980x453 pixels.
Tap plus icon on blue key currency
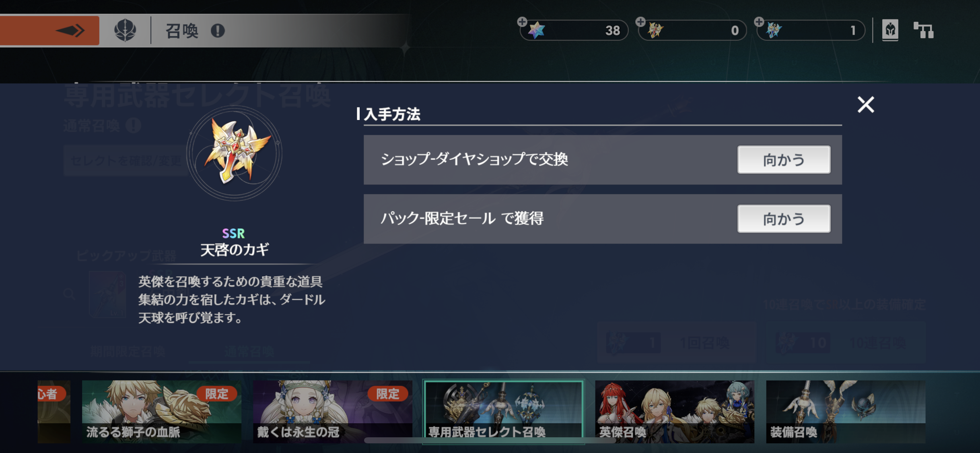(759, 22)
